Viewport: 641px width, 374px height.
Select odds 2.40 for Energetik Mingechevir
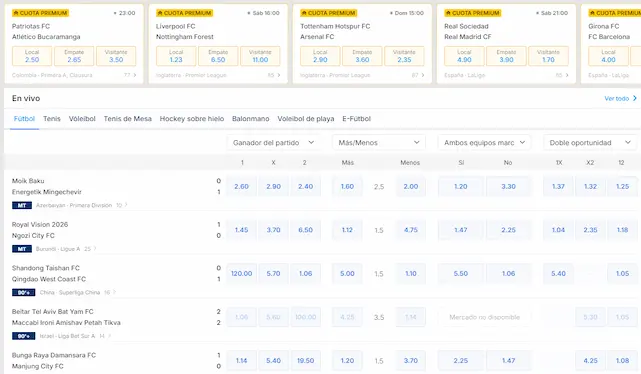point(305,186)
